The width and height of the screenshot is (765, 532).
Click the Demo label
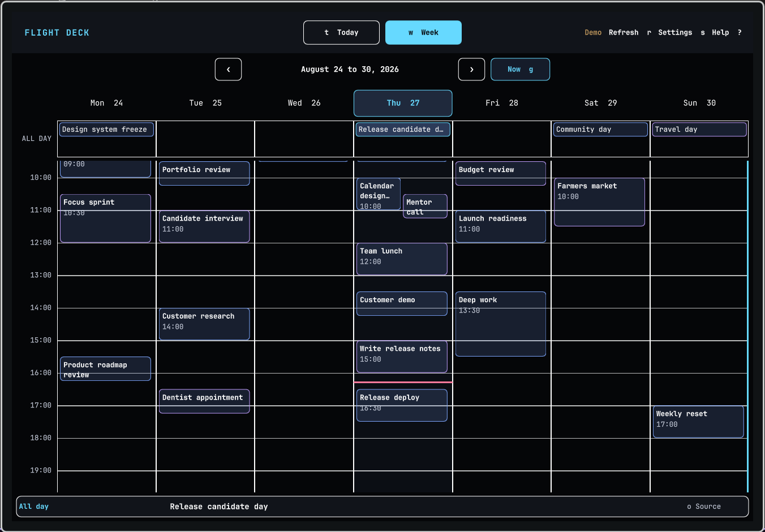tap(593, 33)
